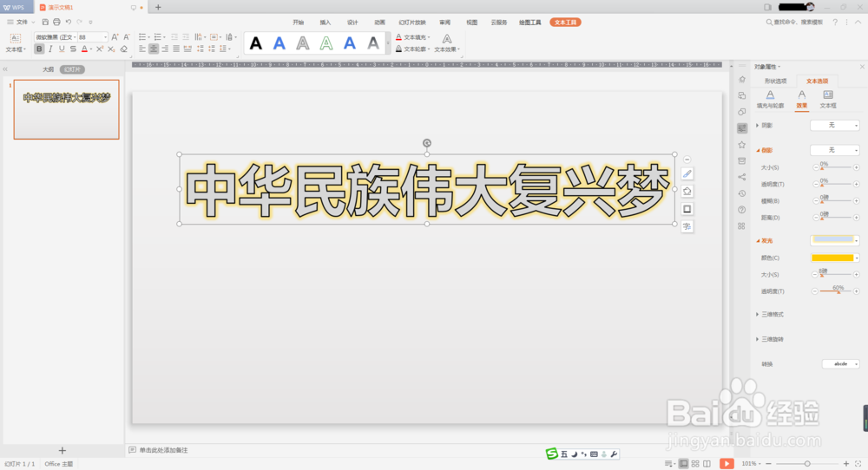Click 单击此处添加备注 notes area

coord(163,450)
